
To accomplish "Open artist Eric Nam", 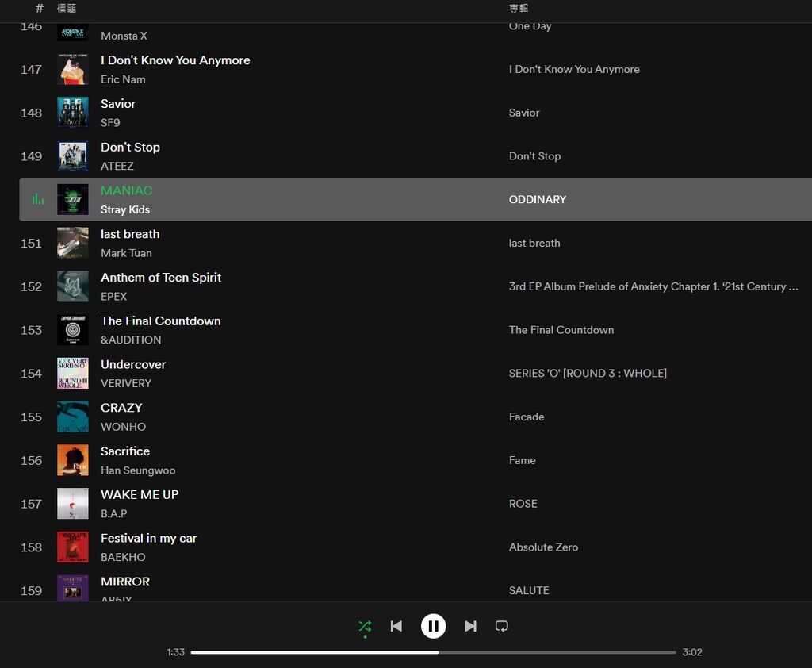I will click(123, 79).
